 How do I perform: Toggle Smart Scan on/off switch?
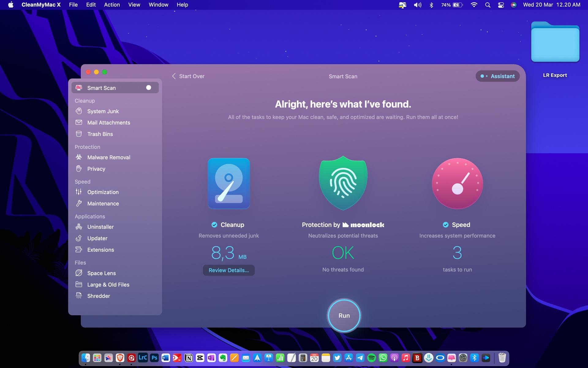pos(149,88)
